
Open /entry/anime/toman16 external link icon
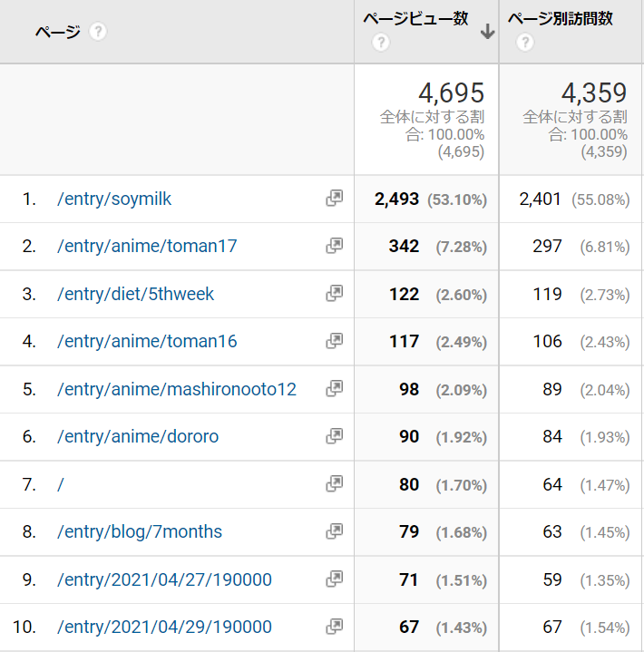335,341
